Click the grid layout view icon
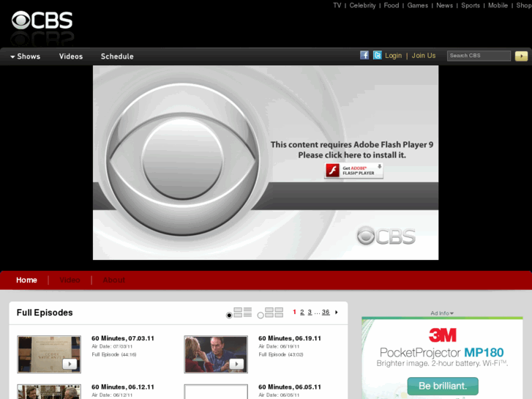Viewport: 532px width, 399px height. 274,313
